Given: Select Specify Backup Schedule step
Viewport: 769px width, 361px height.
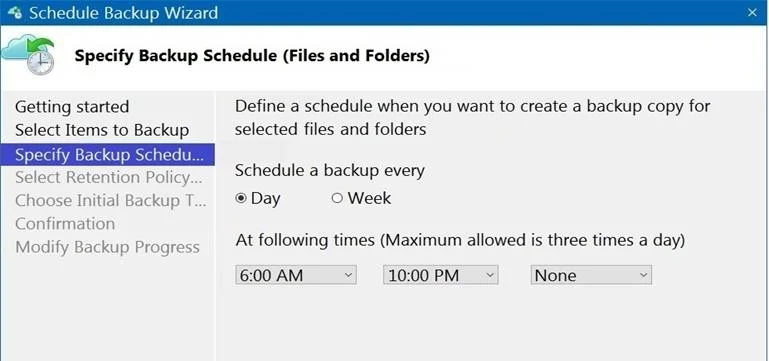Looking at the screenshot, I should tap(108, 155).
